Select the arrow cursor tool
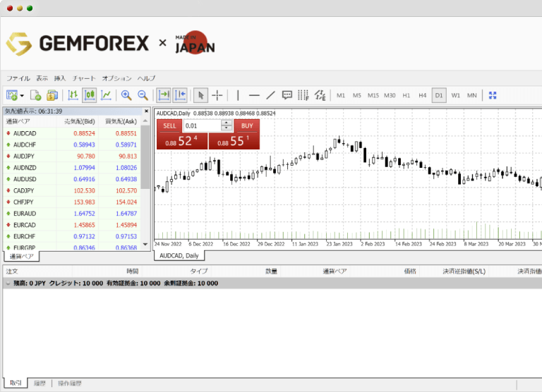 [x=200, y=95]
